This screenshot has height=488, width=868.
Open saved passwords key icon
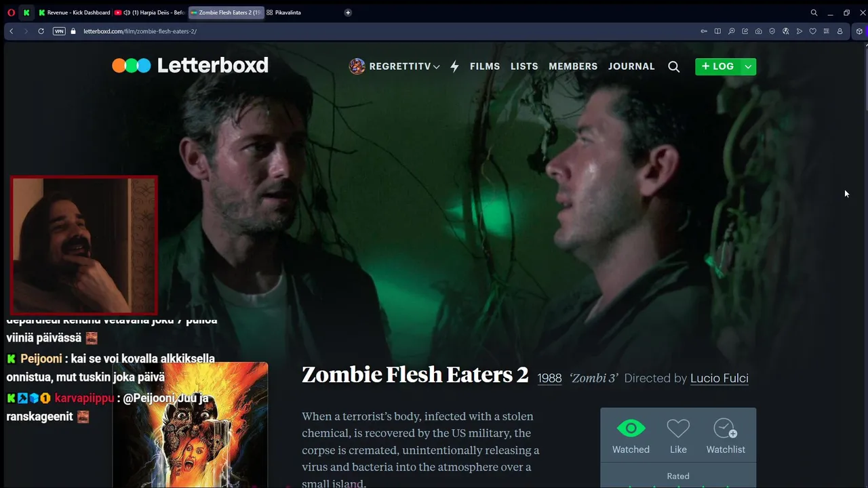pos(704,31)
